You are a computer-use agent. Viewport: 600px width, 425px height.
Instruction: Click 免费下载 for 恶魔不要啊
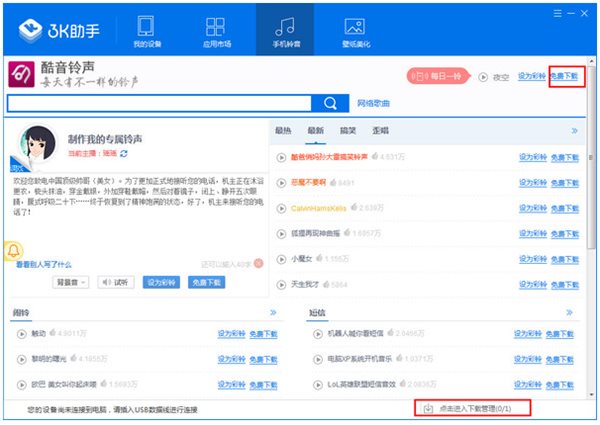pos(565,183)
